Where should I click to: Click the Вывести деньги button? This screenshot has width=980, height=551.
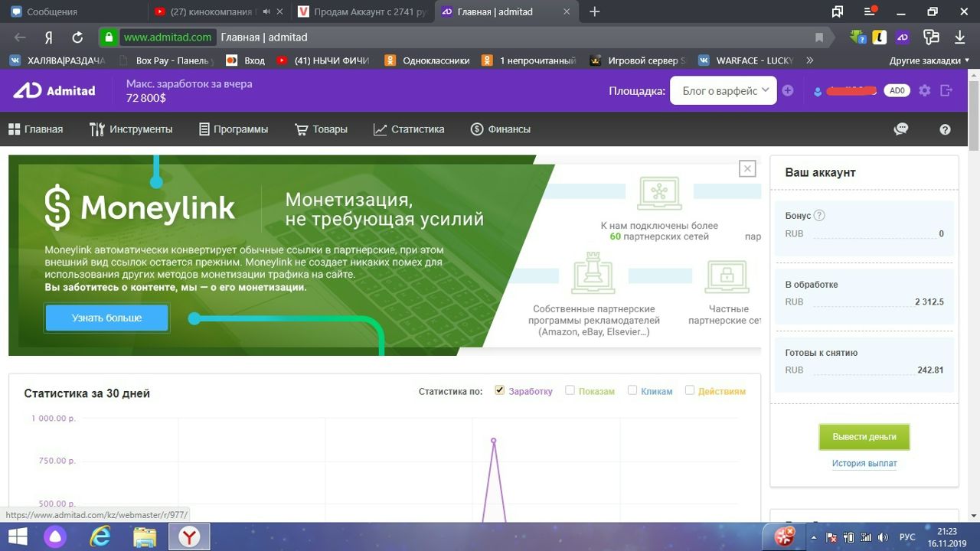[x=864, y=436]
